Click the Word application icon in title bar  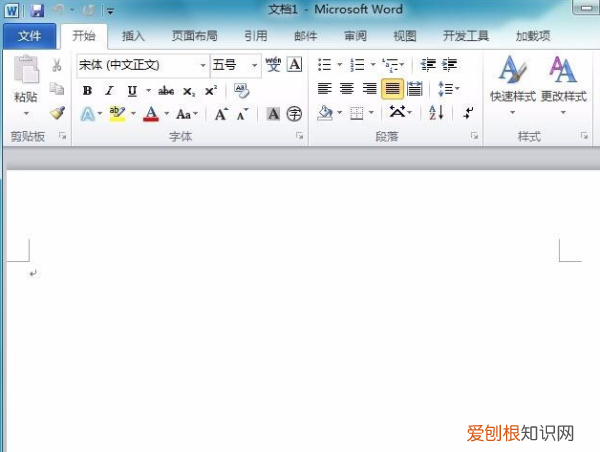[x=11, y=10]
